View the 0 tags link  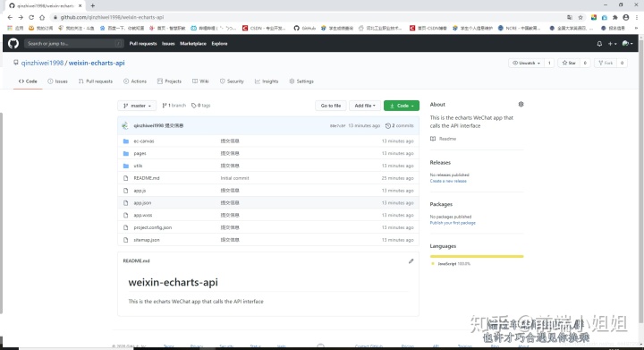tap(201, 106)
